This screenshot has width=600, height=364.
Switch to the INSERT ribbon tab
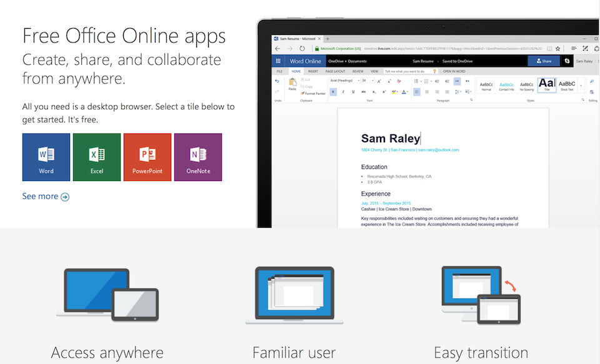[x=313, y=71]
